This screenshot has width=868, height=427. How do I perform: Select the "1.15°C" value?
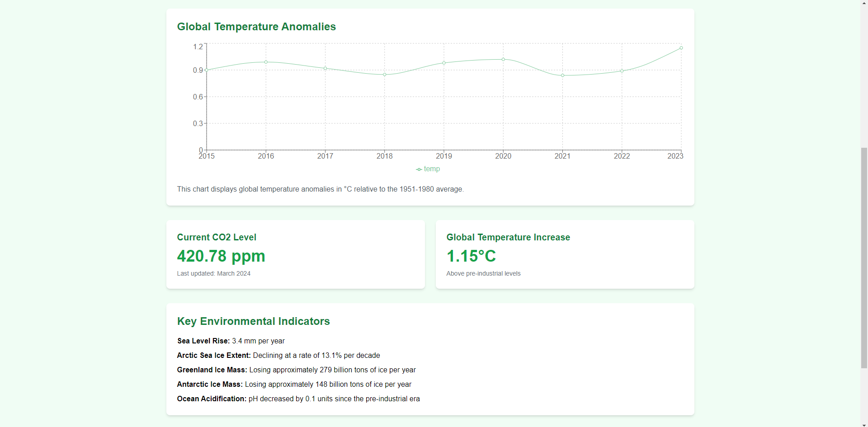[471, 256]
